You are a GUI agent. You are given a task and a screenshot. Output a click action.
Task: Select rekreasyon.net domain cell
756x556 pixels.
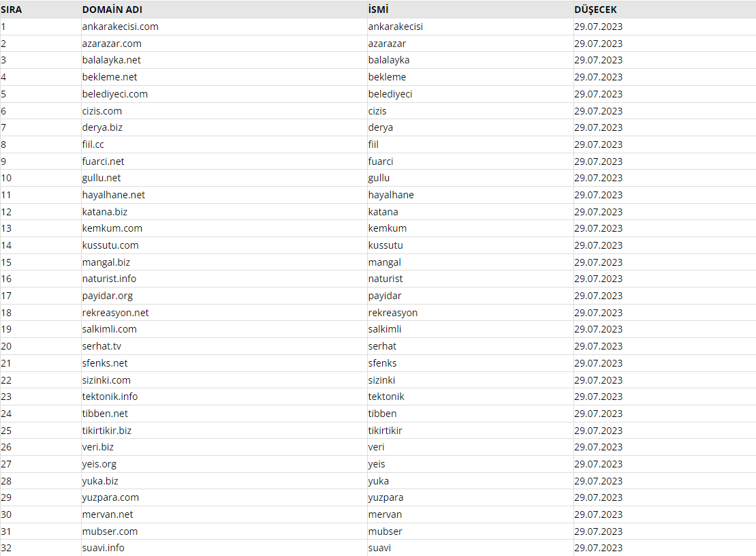[x=115, y=313]
